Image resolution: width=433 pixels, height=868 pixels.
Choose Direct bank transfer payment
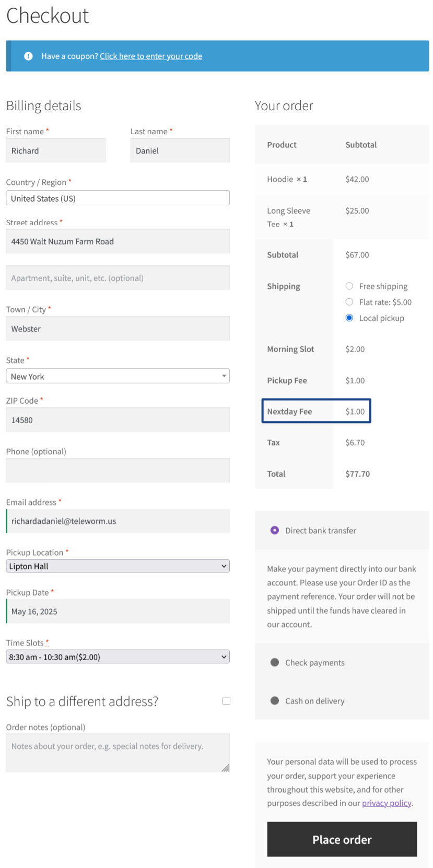point(275,530)
